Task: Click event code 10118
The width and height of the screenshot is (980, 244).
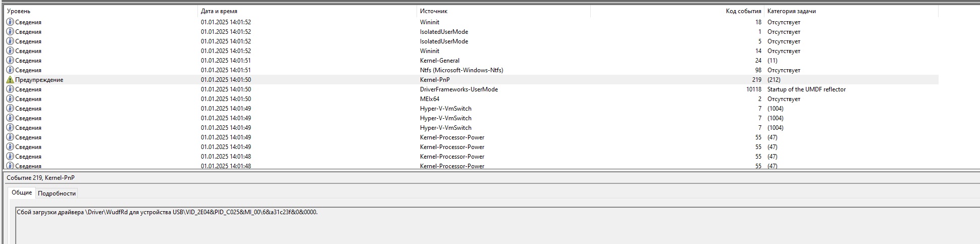Action: (x=753, y=89)
